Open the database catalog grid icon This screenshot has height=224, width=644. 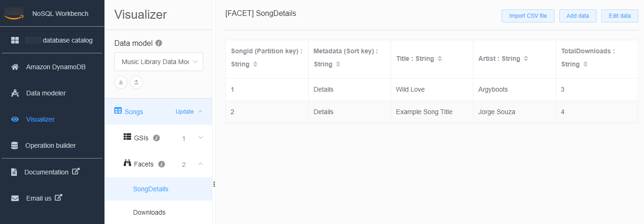click(15, 40)
